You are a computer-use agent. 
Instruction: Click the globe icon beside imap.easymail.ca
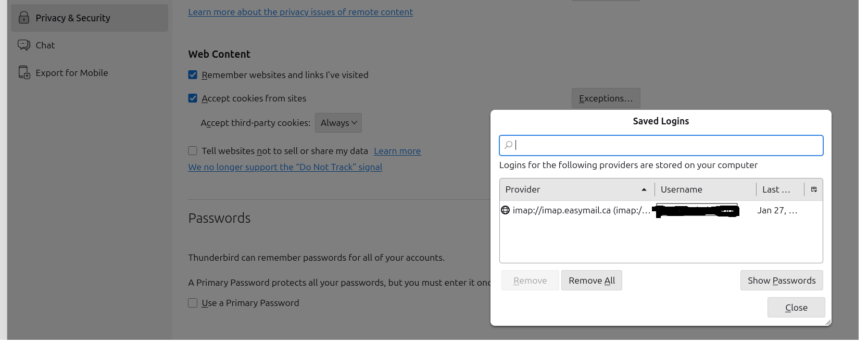pos(505,210)
